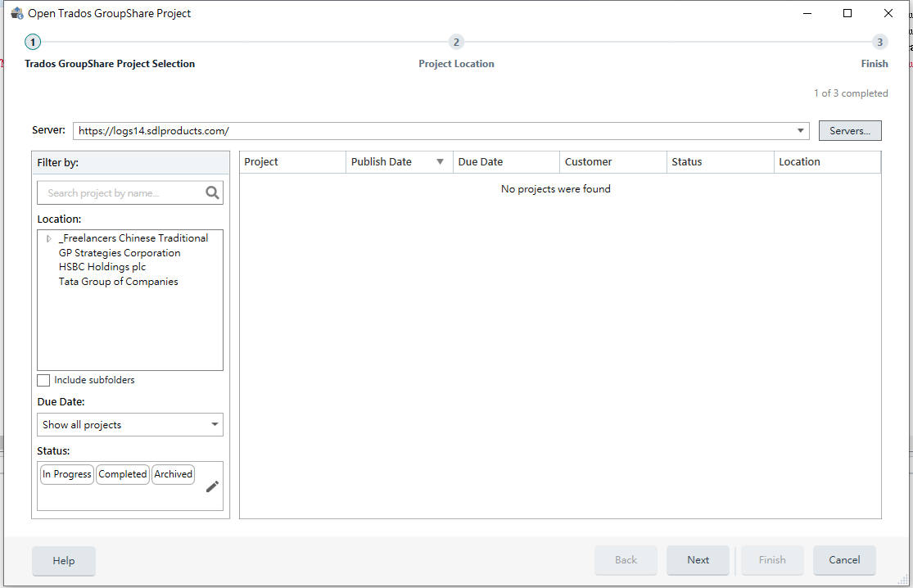Click the Cancel button
The image size is (913, 588).
844,560
